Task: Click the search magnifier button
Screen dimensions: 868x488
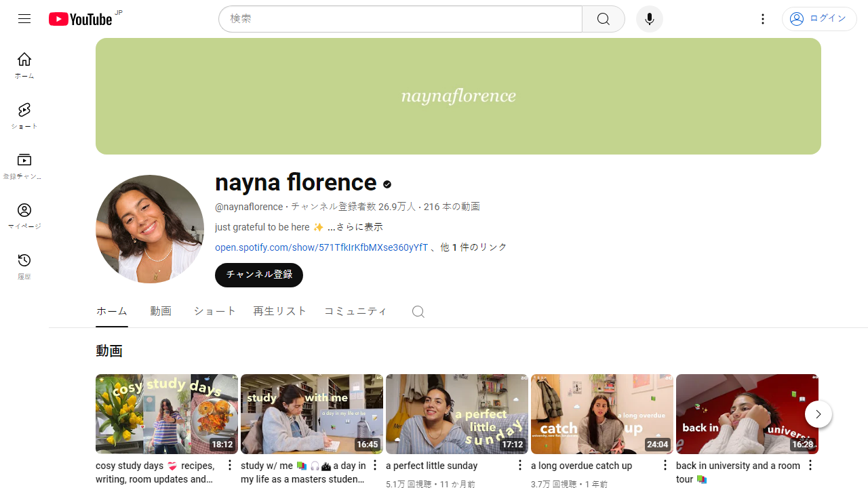Action: point(604,19)
